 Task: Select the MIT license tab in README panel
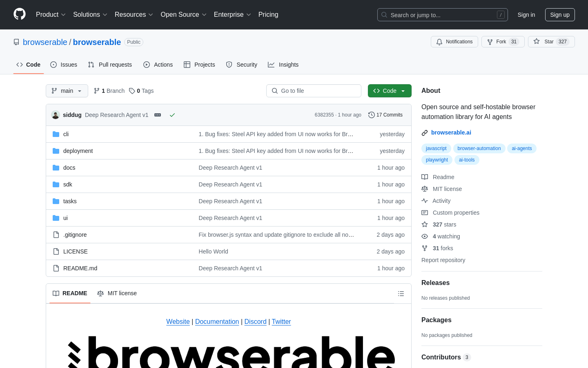pyautogui.click(x=117, y=293)
